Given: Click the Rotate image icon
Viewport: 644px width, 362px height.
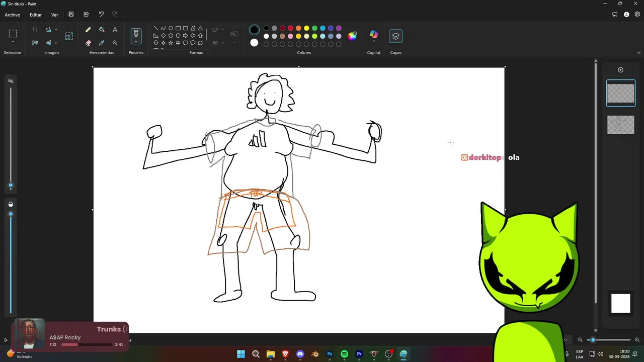Looking at the screenshot, I should [48, 30].
